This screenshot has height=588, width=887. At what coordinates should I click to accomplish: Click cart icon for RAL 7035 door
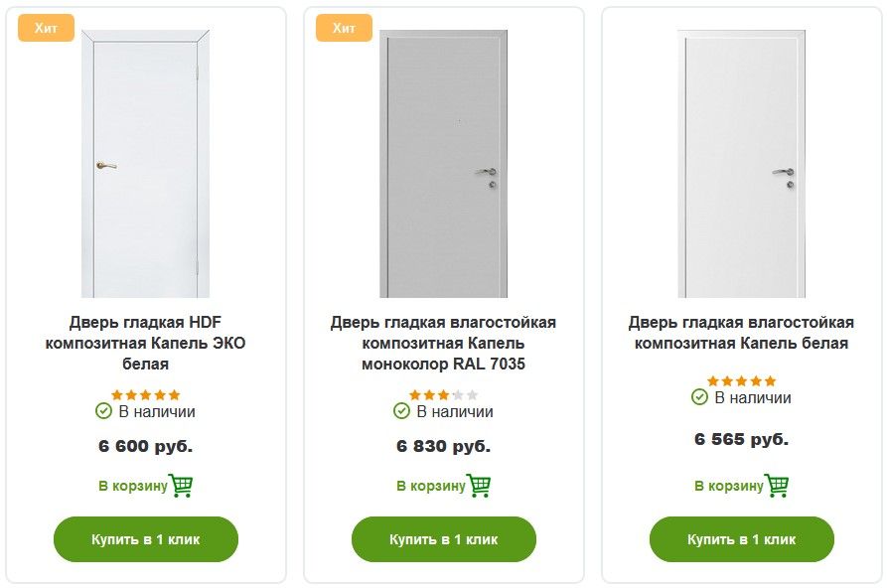[479, 486]
